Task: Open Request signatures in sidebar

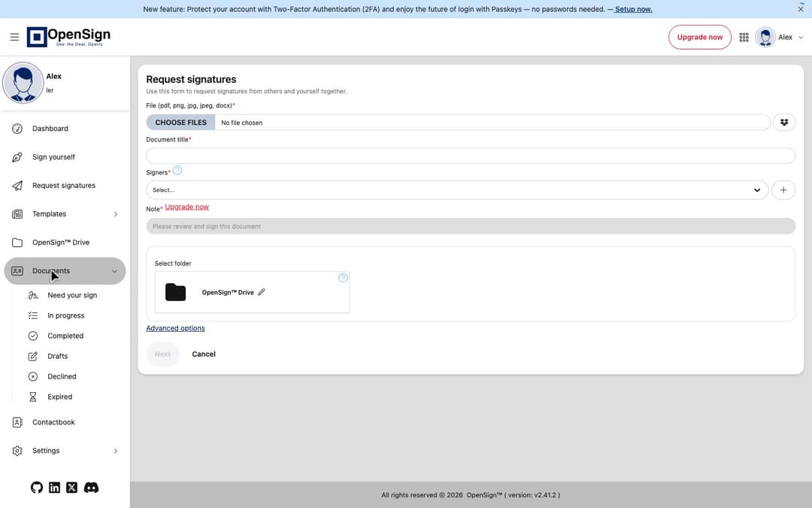Action: (x=64, y=186)
